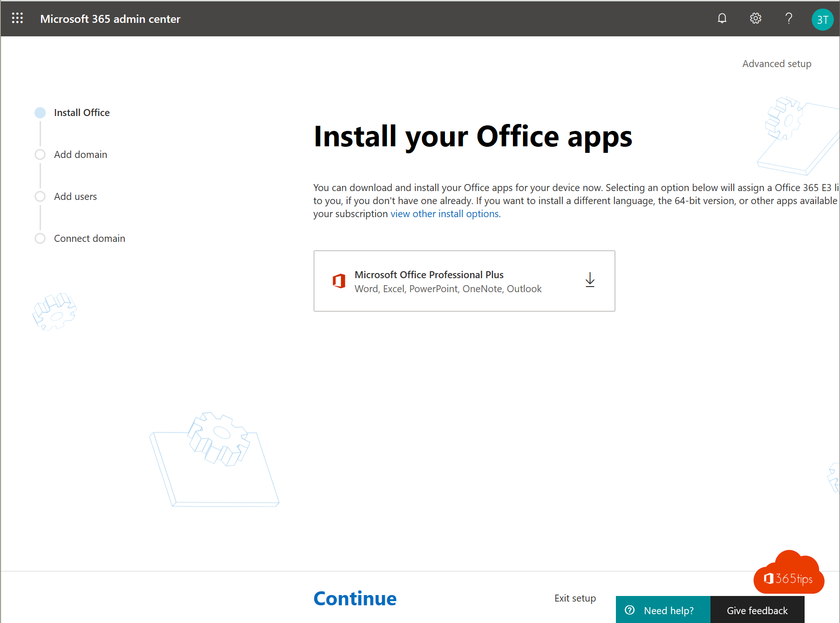Screen dimensions: 840x623
Task: Open the Need help? panel
Action: click(663, 609)
